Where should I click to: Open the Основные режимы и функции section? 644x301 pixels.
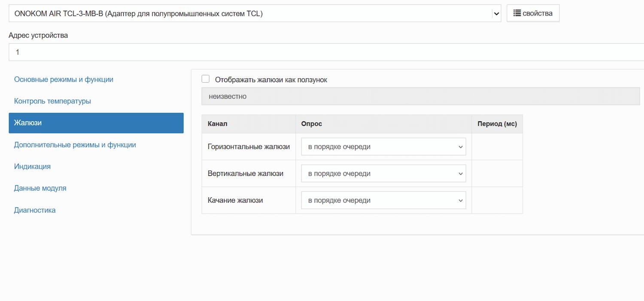point(64,80)
